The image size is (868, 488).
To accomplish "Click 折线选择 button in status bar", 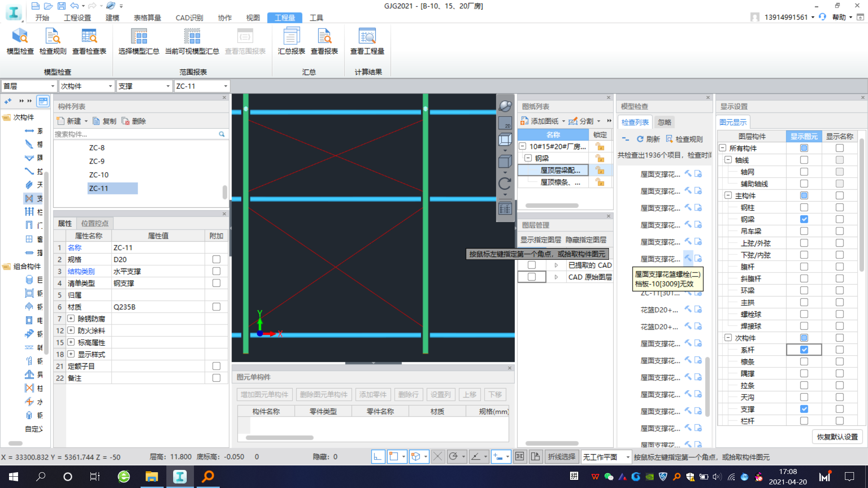I will point(561,457).
